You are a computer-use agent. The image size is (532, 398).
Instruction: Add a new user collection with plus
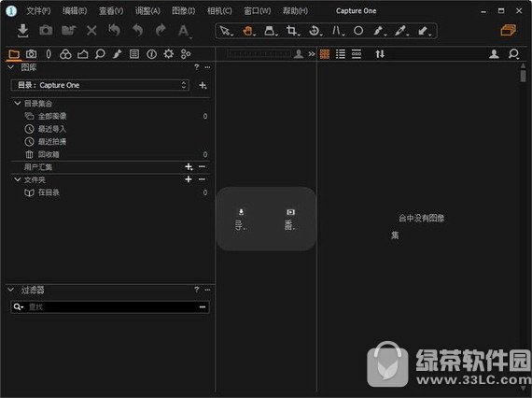click(x=189, y=166)
